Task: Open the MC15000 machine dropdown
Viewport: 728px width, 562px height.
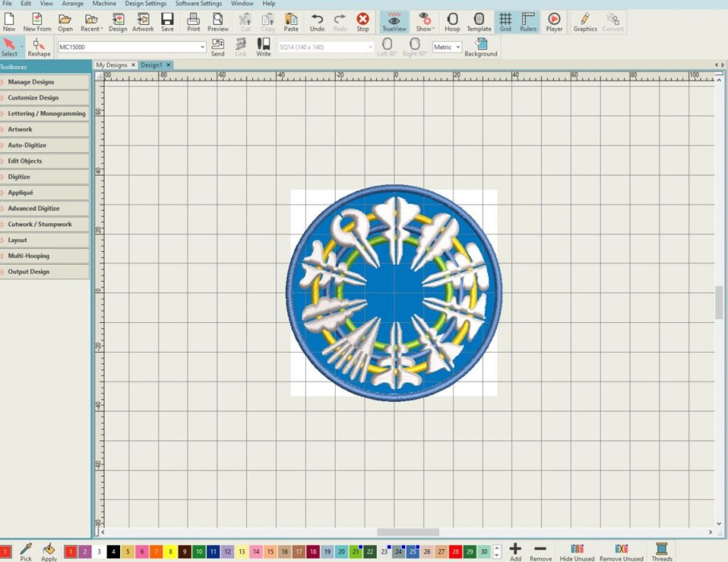Action: 203,47
